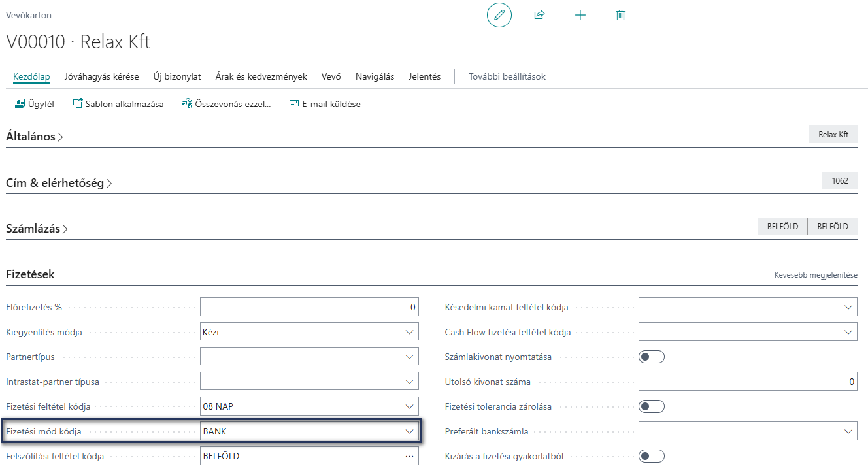Open Árak és kedvezmények menu

coord(261,76)
